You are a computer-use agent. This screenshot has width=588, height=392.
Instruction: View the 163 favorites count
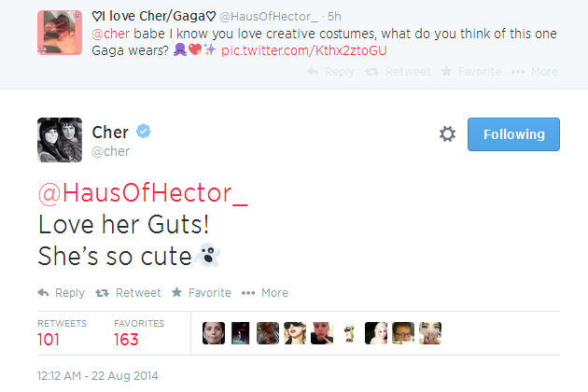point(126,340)
